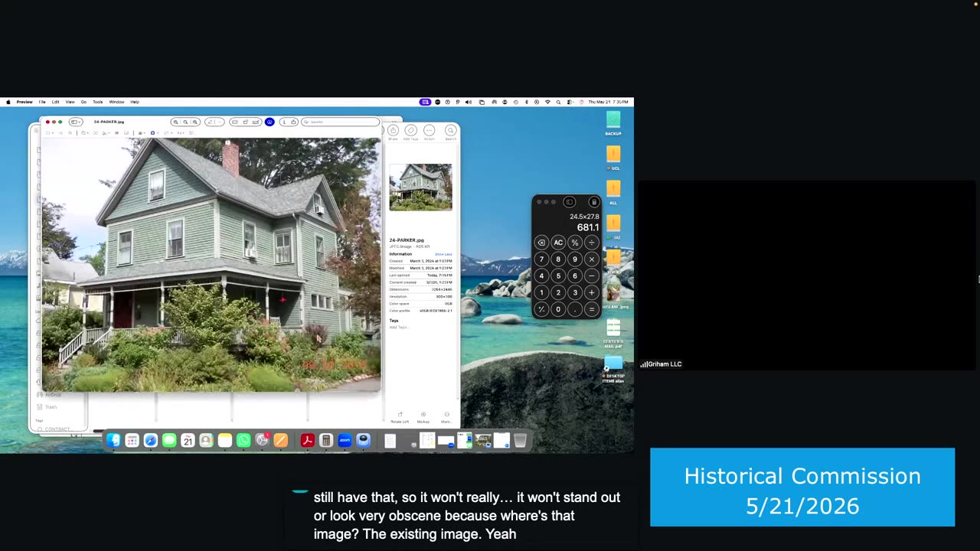The width and height of the screenshot is (980, 551).
Task: Open Trash in the Dock
Action: pyautogui.click(x=520, y=440)
